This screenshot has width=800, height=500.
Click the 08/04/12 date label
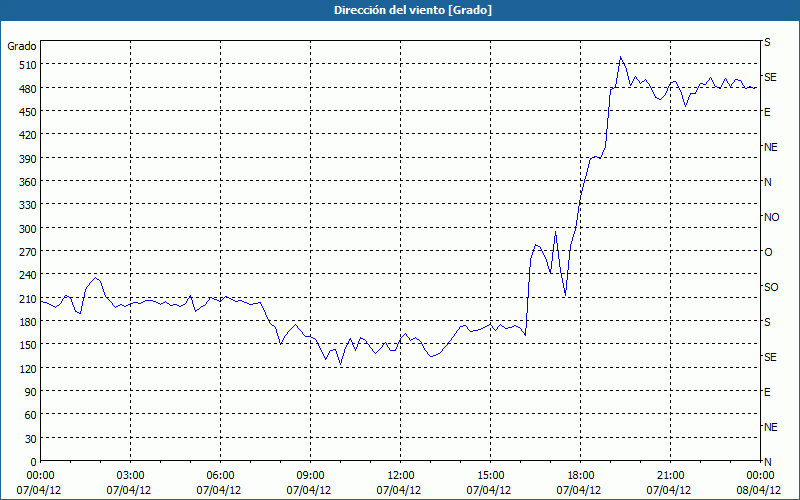tap(759, 490)
